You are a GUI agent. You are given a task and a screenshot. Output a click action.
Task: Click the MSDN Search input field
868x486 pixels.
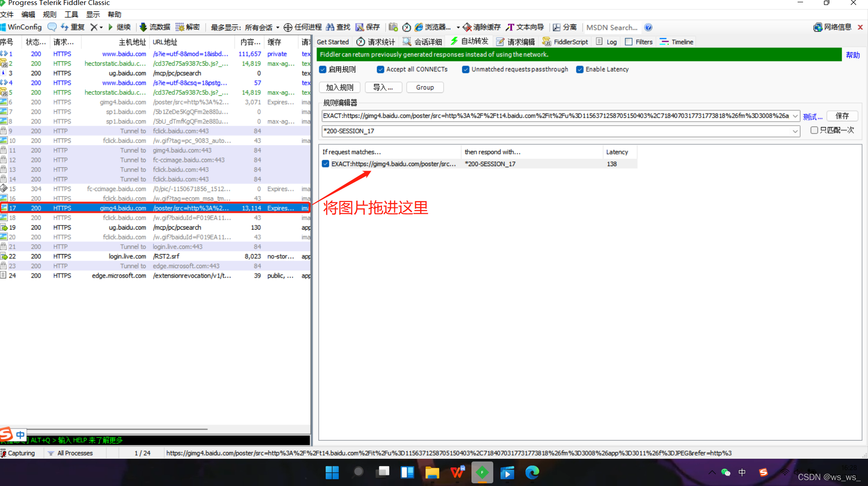(611, 27)
